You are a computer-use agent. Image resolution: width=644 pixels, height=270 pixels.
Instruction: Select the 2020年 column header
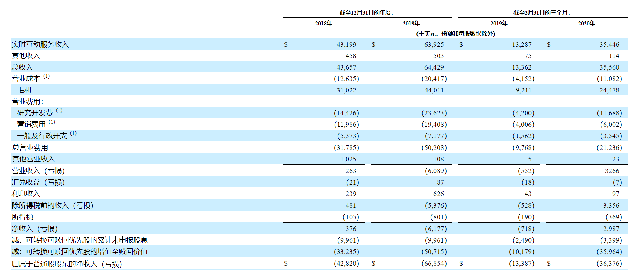pyautogui.click(x=586, y=23)
